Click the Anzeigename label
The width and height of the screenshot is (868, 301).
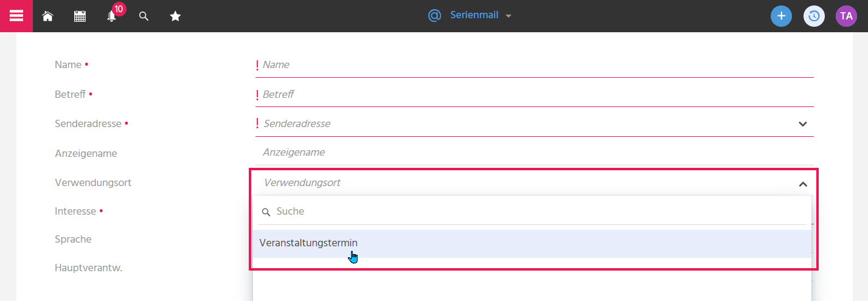tap(86, 153)
